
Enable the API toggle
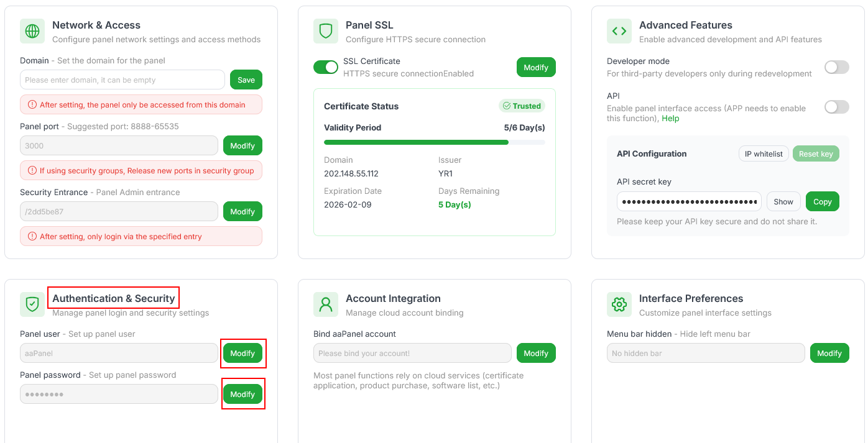click(x=836, y=107)
